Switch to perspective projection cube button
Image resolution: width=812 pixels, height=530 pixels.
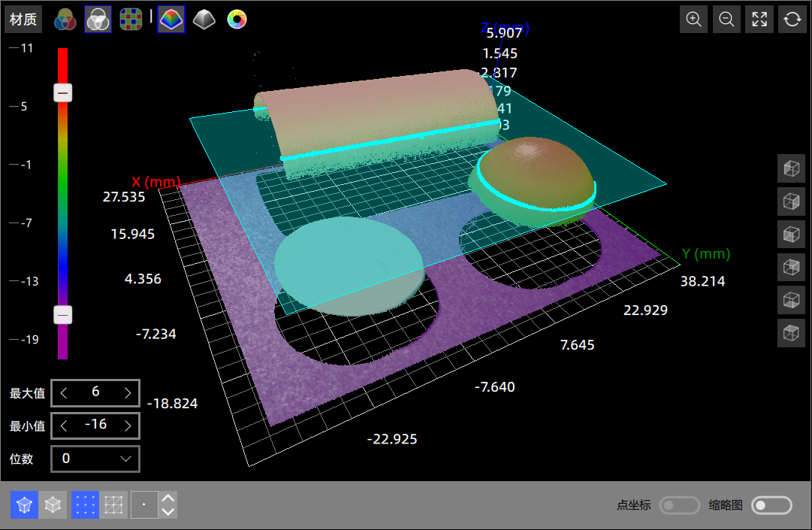pyautogui.click(x=24, y=505)
